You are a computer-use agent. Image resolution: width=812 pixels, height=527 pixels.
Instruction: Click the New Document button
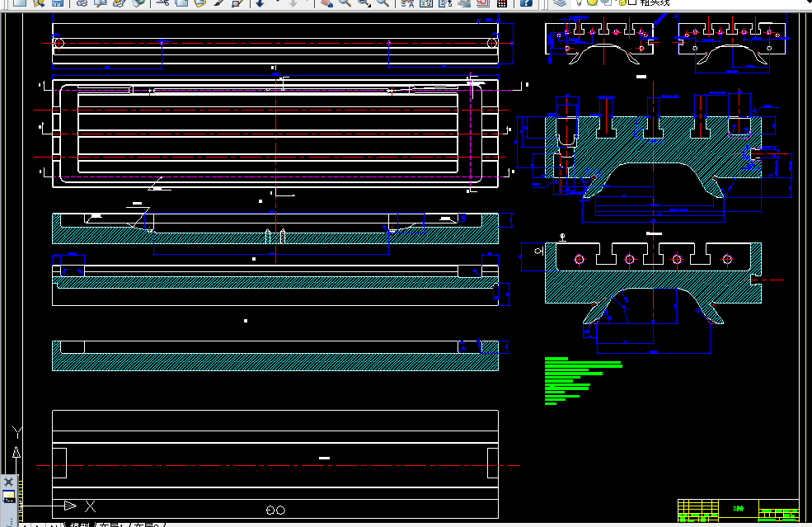coord(18,5)
